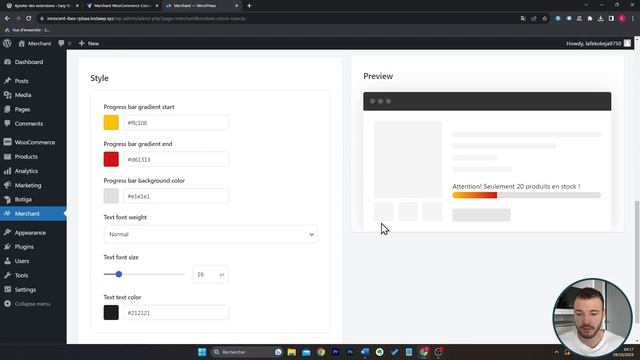This screenshot has width=640, height=360.
Task: Click the Text font size slider handle
Action: point(119,274)
